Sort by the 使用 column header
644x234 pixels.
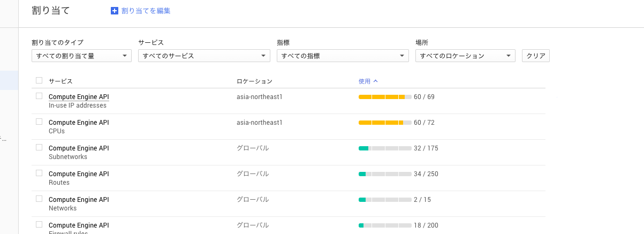pos(365,81)
